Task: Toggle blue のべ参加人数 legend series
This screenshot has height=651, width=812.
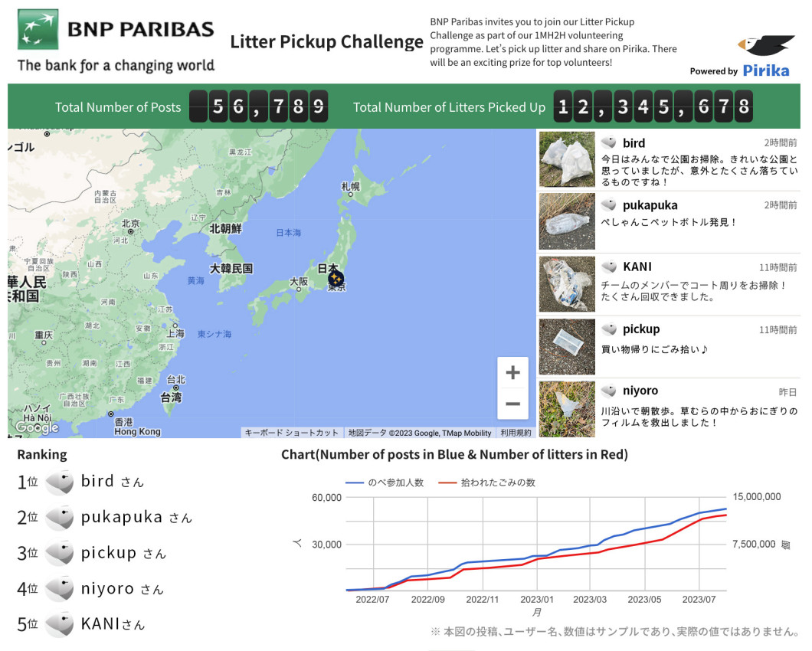Action: click(385, 483)
